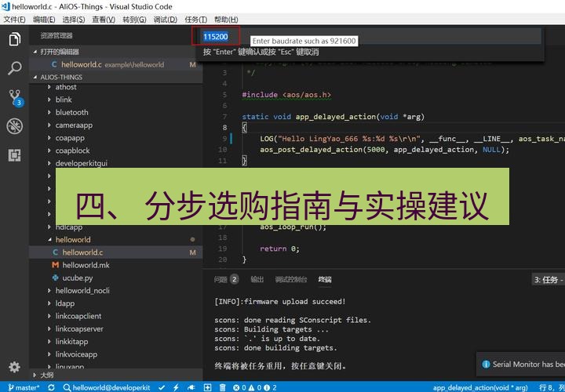Screen dimensions: 565x392
Task: Switch to the 调试控制台 panel tab
Action: click(x=291, y=279)
